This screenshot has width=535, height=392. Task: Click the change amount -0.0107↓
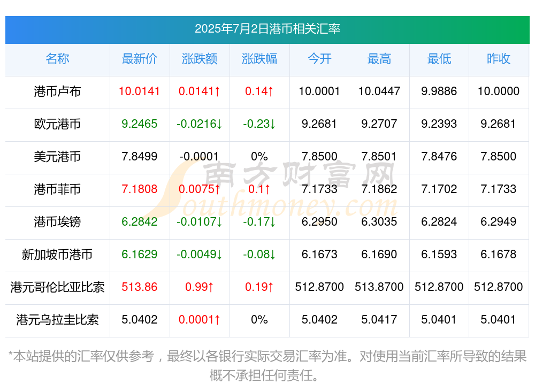pos(200,222)
